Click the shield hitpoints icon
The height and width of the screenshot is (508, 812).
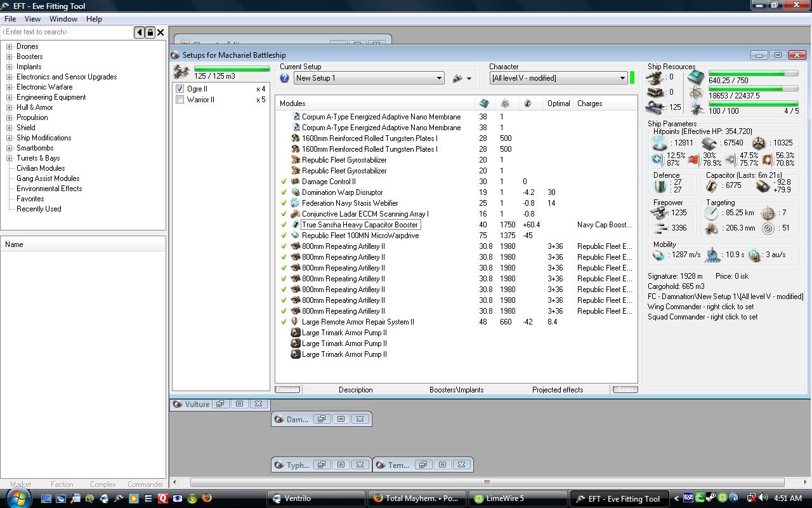point(659,144)
